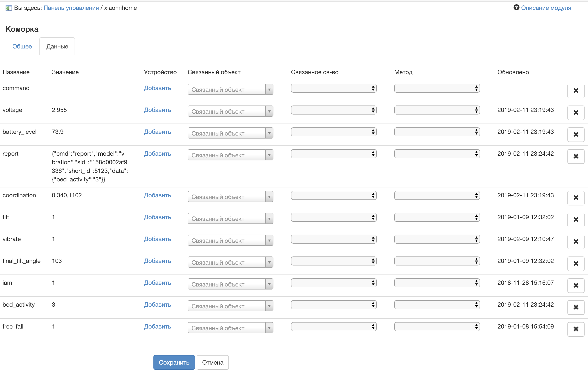This screenshot has height=383, width=588.
Task: Remove the voltage property row
Action: click(x=575, y=113)
